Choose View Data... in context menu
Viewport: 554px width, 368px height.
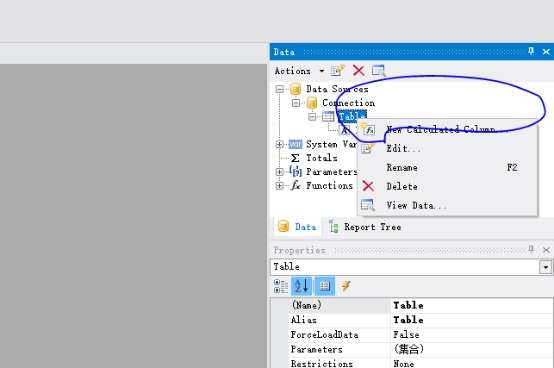(x=447, y=205)
